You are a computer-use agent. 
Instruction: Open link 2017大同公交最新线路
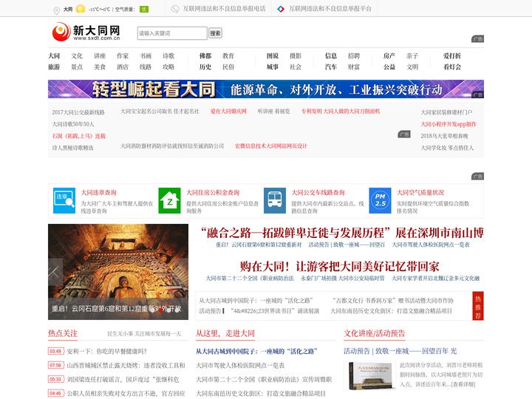coord(78,112)
